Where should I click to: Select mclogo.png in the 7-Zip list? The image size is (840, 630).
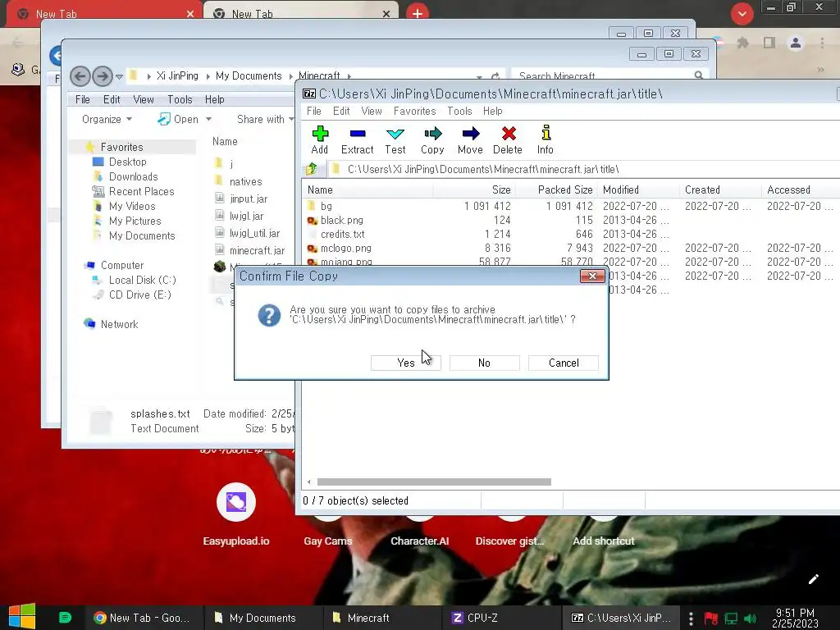click(345, 248)
